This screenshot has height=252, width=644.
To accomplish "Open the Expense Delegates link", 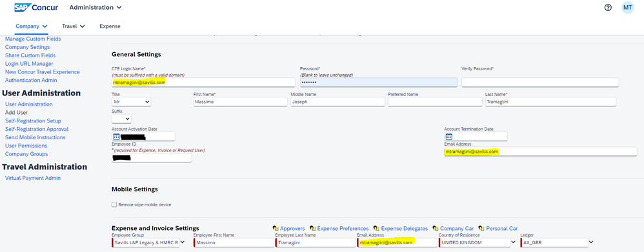I will (x=405, y=228).
